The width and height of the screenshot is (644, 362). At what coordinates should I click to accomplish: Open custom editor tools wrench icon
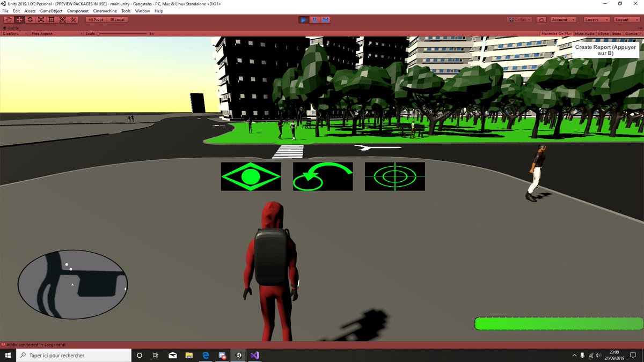[x=74, y=20]
